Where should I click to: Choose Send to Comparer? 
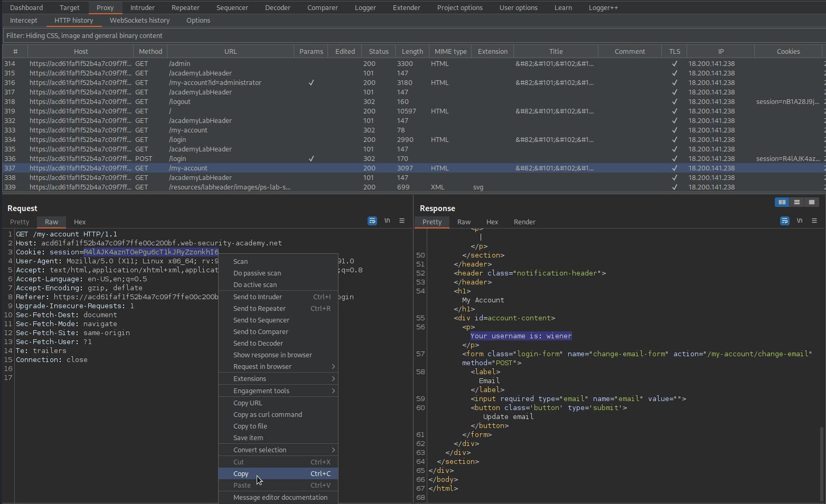click(x=278, y=332)
